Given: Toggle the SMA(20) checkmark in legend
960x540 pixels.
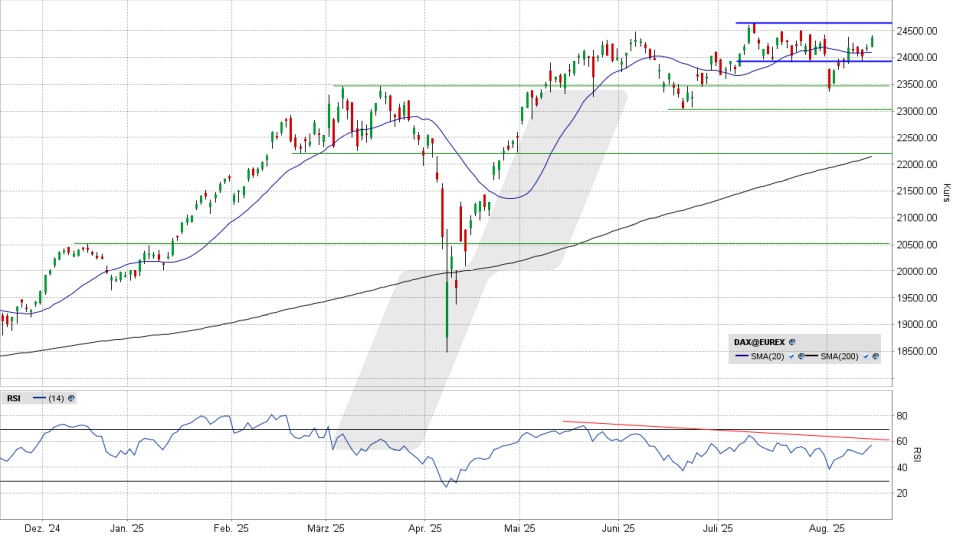Looking at the screenshot, I should (792, 356).
